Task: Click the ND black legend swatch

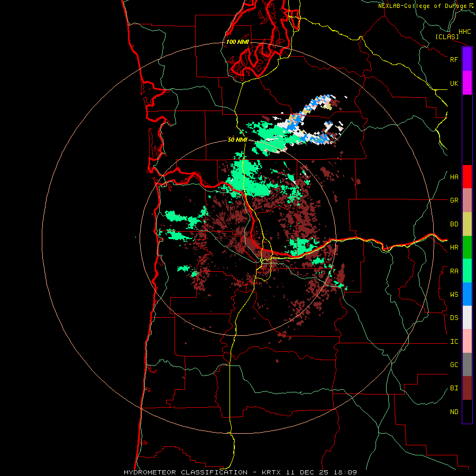Action: coord(467,411)
